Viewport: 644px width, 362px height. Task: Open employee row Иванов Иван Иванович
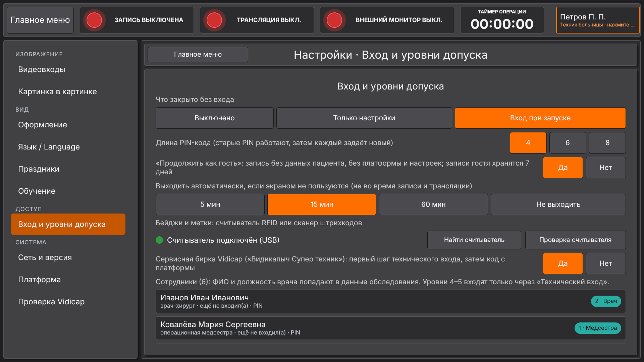pyautogui.click(x=391, y=301)
